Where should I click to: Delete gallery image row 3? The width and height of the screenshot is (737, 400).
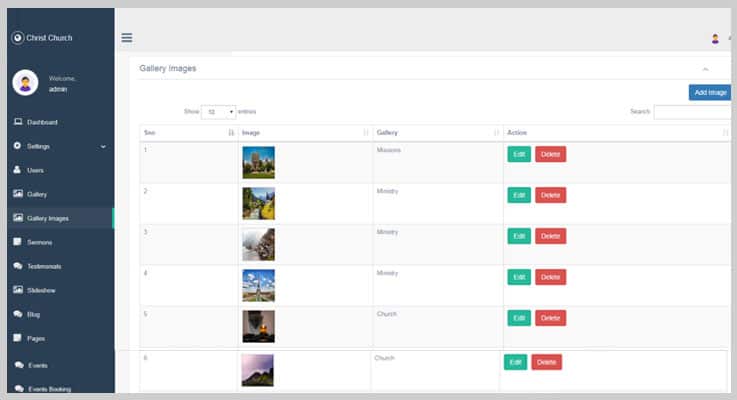pos(550,236)
